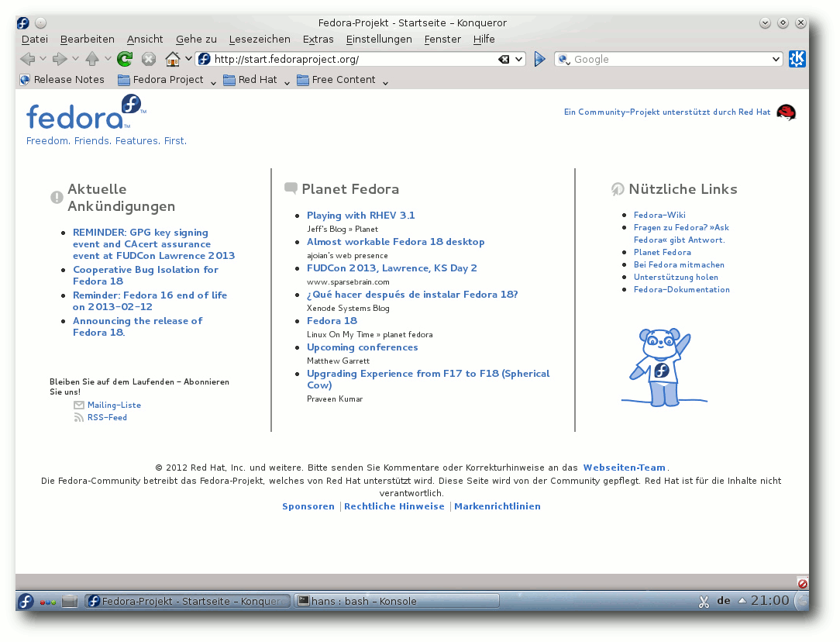Open the Red Hat bookmark folder
This screenshot has height=642, width=840.
tap(256, 80)
